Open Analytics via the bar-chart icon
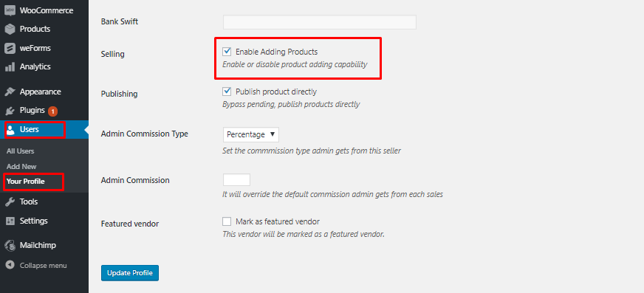The width and height of the screenshot is (644, 293). (10, 66)
